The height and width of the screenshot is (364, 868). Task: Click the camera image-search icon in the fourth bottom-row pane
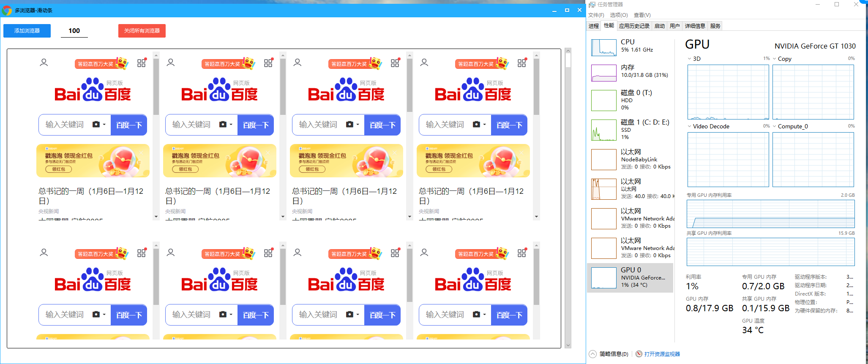pyautogui.click(x=477, y=315)
